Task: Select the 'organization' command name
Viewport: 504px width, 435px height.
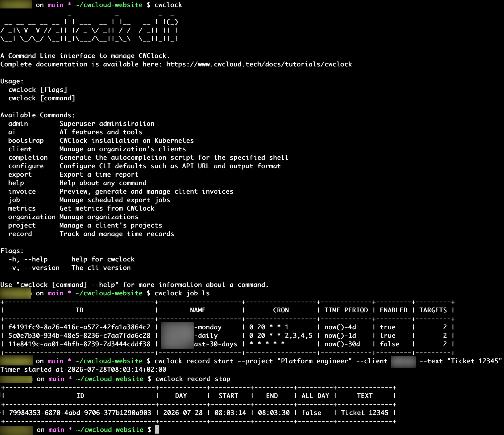Action: point(32,217)
